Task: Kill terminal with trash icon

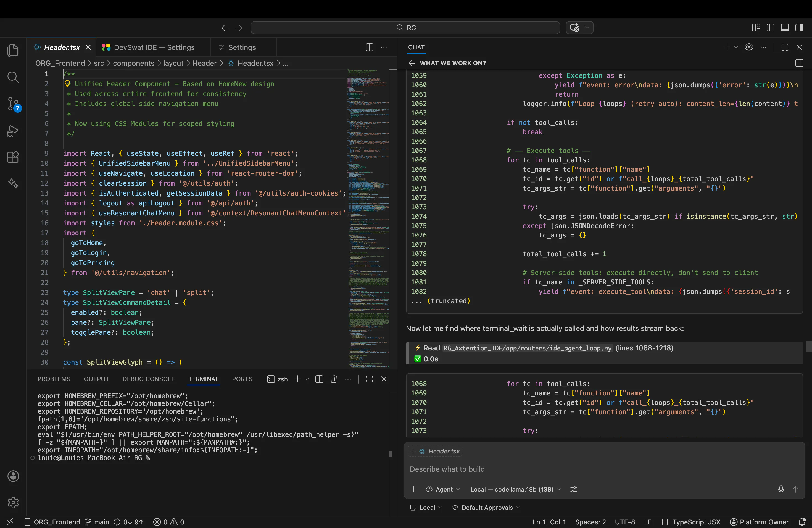Action: coord(334,379)
